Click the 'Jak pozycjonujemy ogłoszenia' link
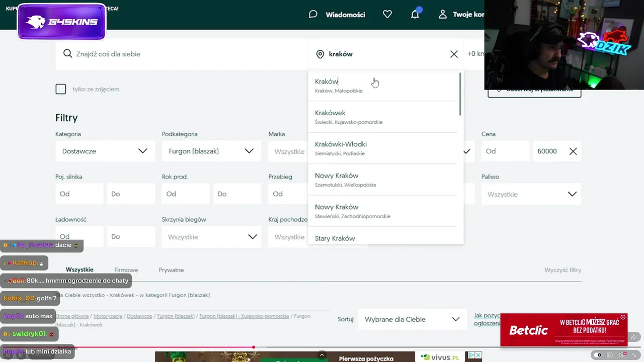The height and width of the screenshot is (362, 644). [487, 319]
